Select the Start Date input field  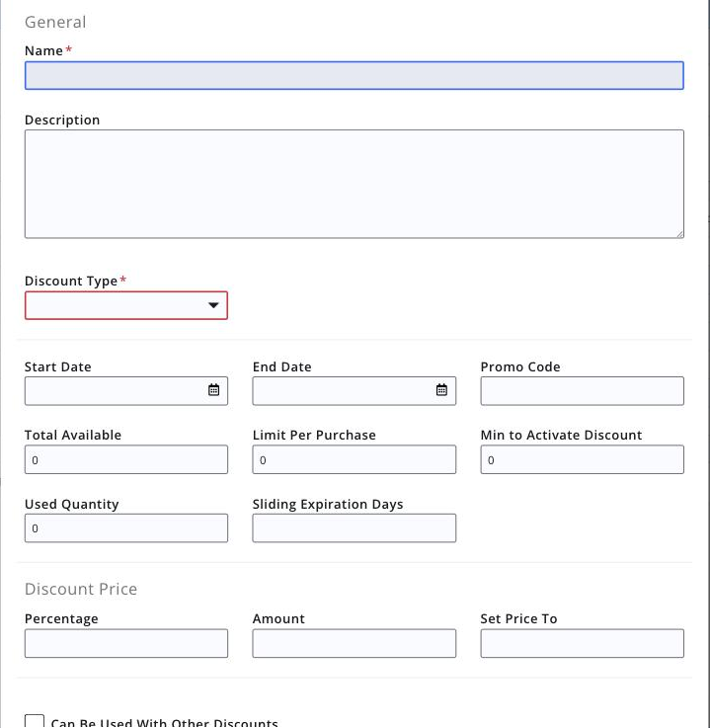tap(126, 391)
